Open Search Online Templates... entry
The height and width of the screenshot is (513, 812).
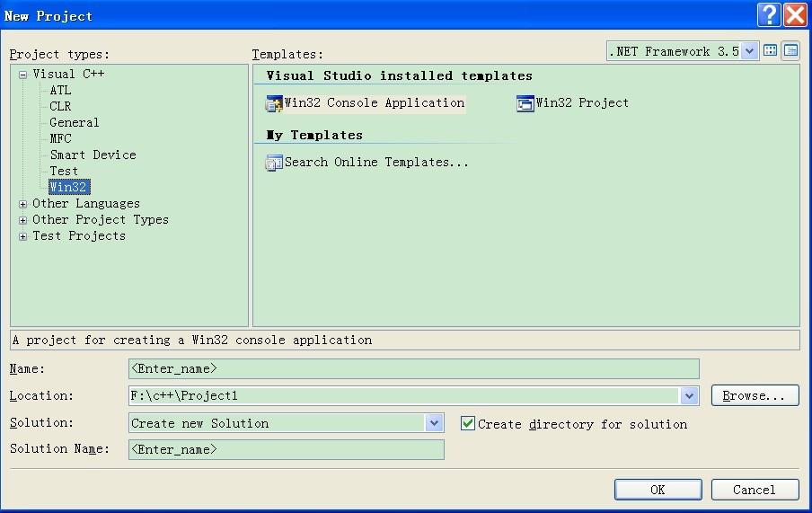376,163
